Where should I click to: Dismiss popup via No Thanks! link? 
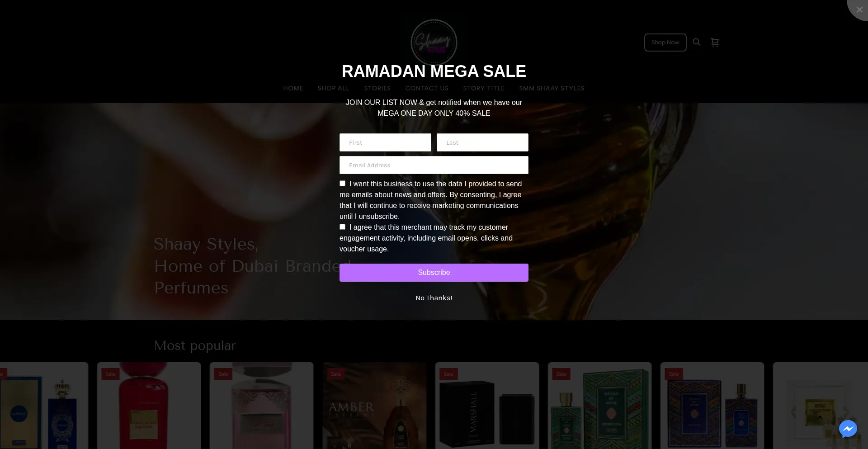click(x=434, y=298)
